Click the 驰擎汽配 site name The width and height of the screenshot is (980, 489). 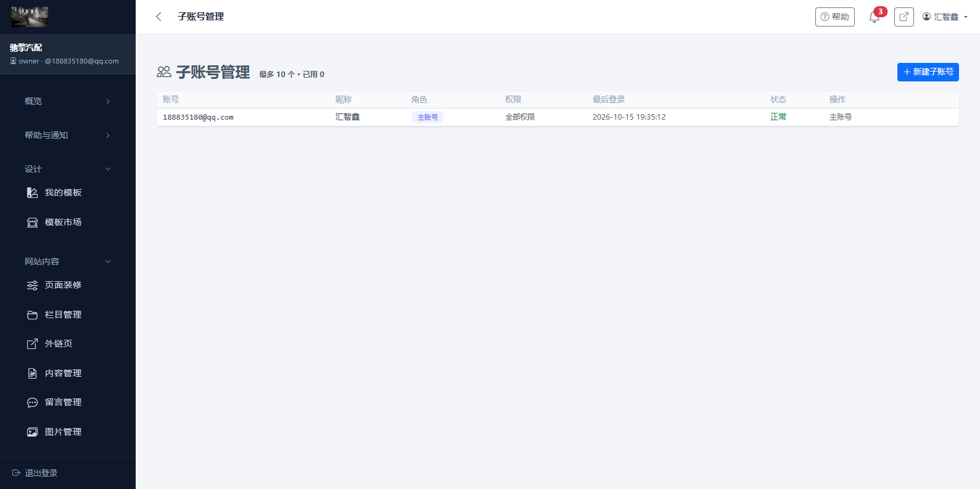point(26,47)
